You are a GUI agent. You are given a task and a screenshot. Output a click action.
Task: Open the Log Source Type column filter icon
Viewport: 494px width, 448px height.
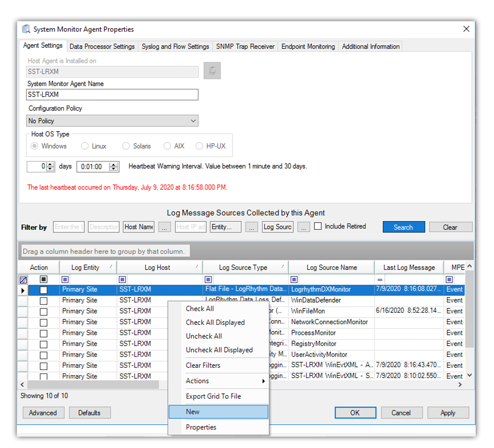pyautogui.click(x=208, y=279)
